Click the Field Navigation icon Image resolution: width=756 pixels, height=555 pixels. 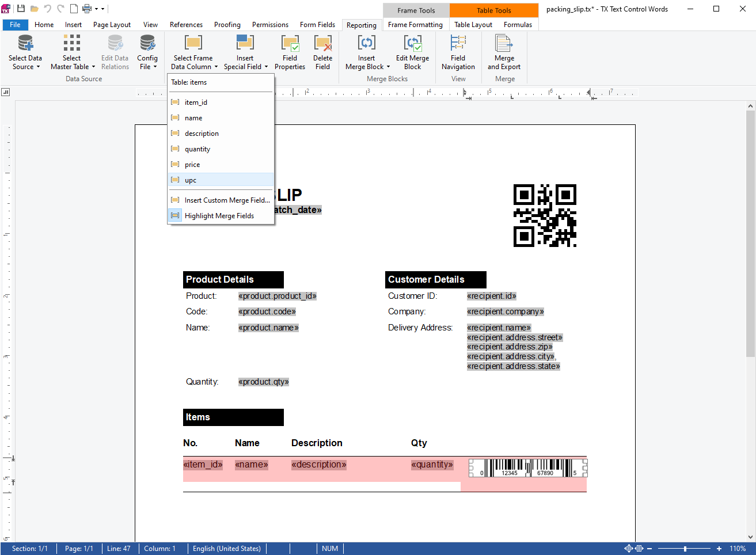(x=458, y=44)
